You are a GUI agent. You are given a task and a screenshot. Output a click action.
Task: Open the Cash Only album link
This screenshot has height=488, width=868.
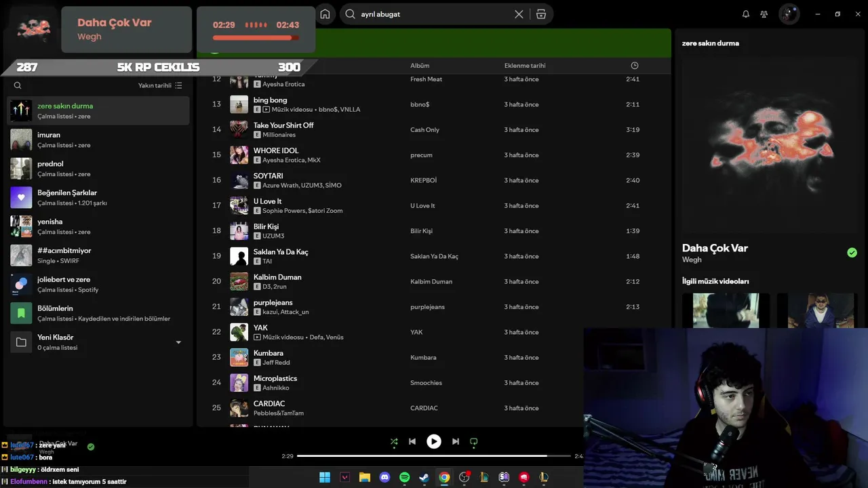425,129
